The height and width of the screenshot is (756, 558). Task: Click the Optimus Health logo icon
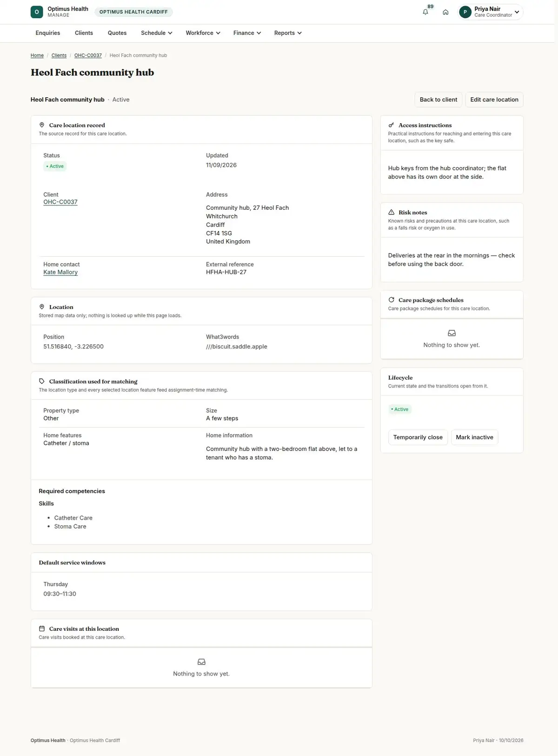point(37,12)
